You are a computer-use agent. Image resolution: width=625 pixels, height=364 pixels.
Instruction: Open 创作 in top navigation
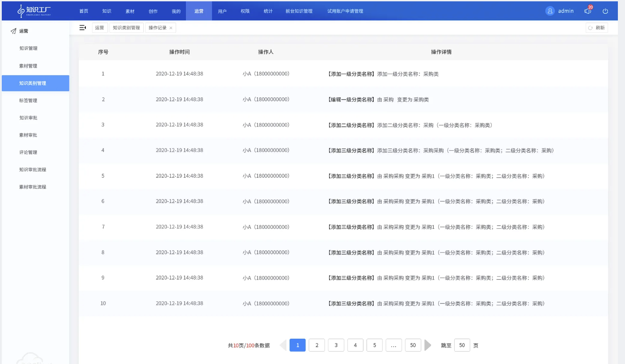153,11
